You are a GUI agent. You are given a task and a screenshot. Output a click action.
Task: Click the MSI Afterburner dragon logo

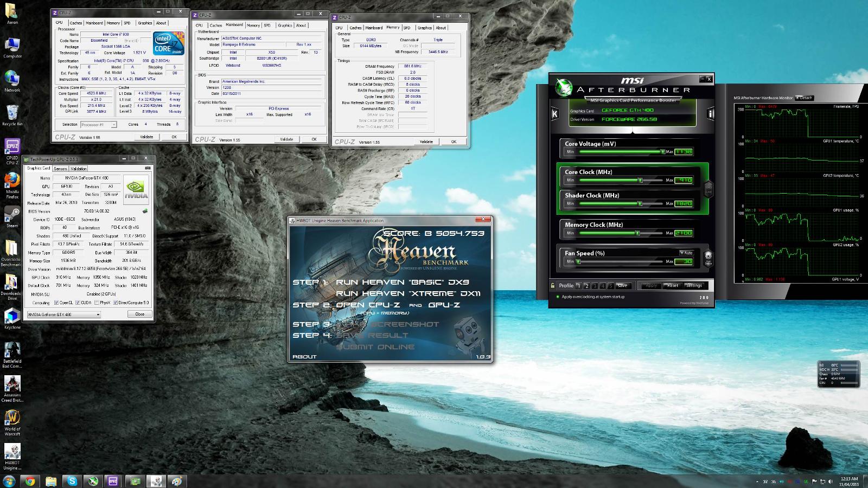(565, 87)
